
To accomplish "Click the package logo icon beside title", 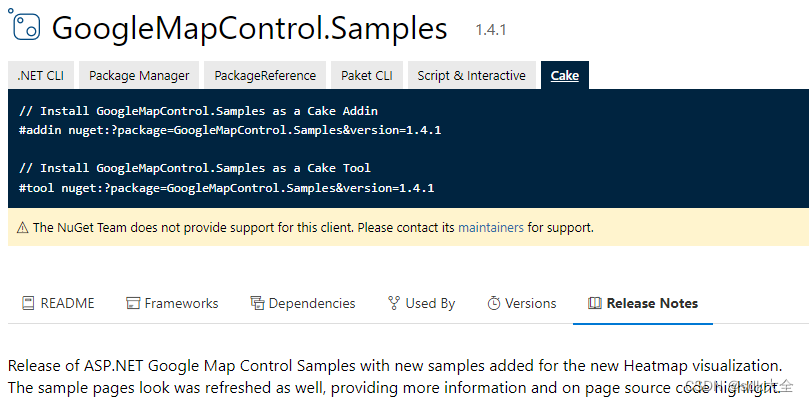I will click(x=25, y=28).
